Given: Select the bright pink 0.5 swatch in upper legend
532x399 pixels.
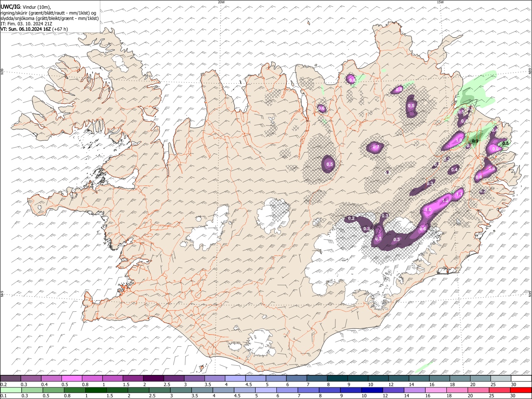Looking at the screenshot, I should pyautogui.click(x=72, y=378).
